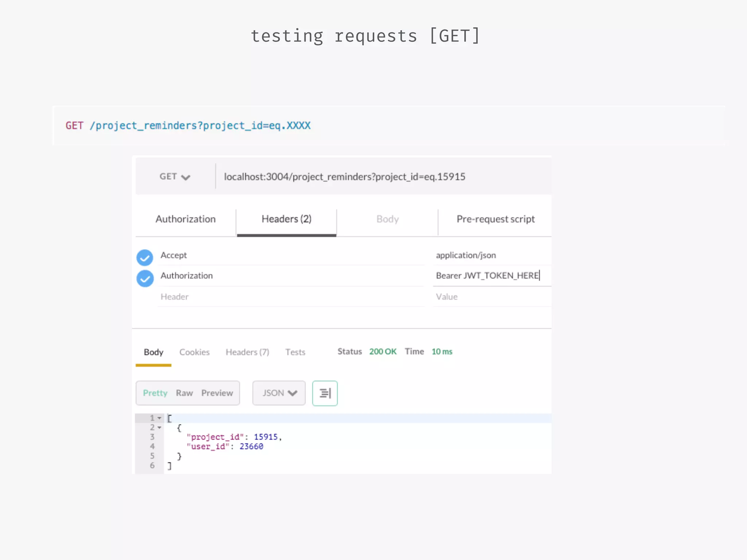
Task: Switch to response Cookies tab
Action: click(194, 352)
